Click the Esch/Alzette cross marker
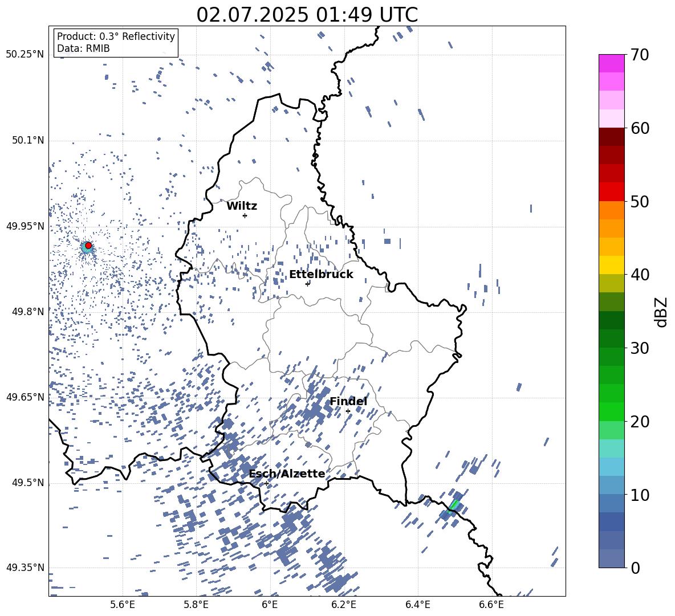 tap(266, 483)
